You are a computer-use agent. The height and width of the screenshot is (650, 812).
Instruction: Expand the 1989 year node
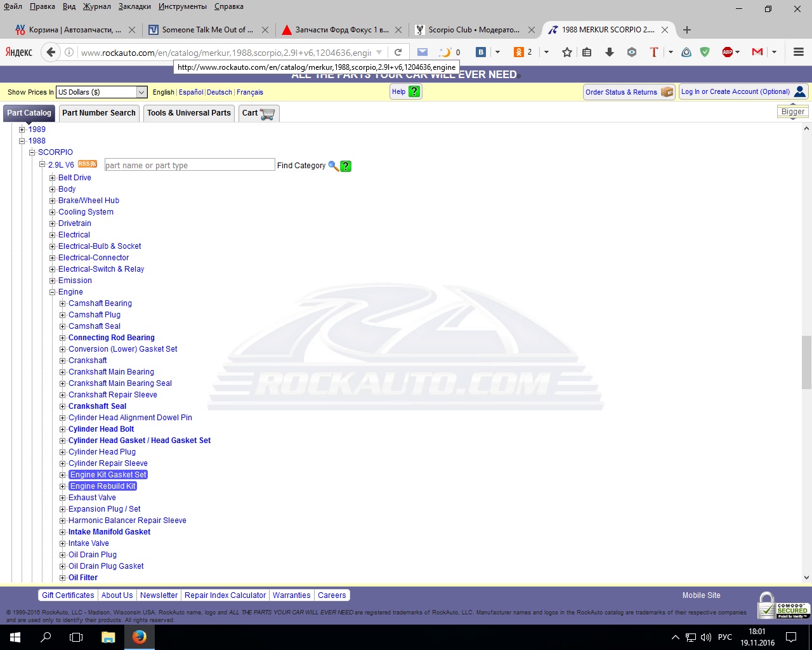point(22,129)
